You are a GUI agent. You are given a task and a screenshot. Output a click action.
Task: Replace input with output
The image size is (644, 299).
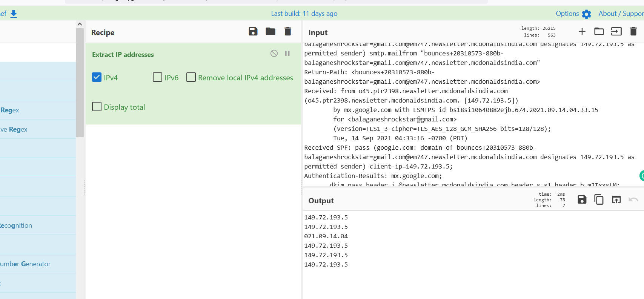click(616, 199)
